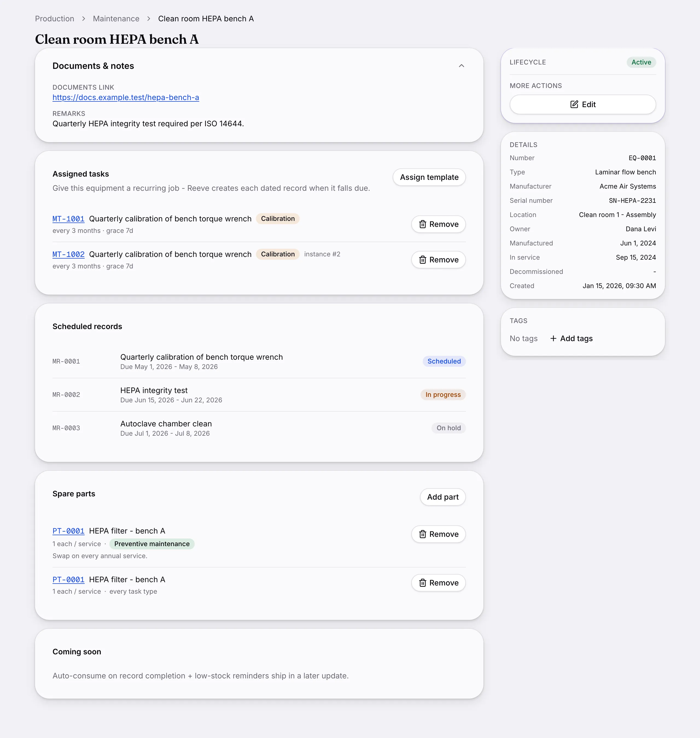The width and height of the screenshot is (700, 738).
Task: Open task MT-1001 link
Action: [x=68, y=219]
